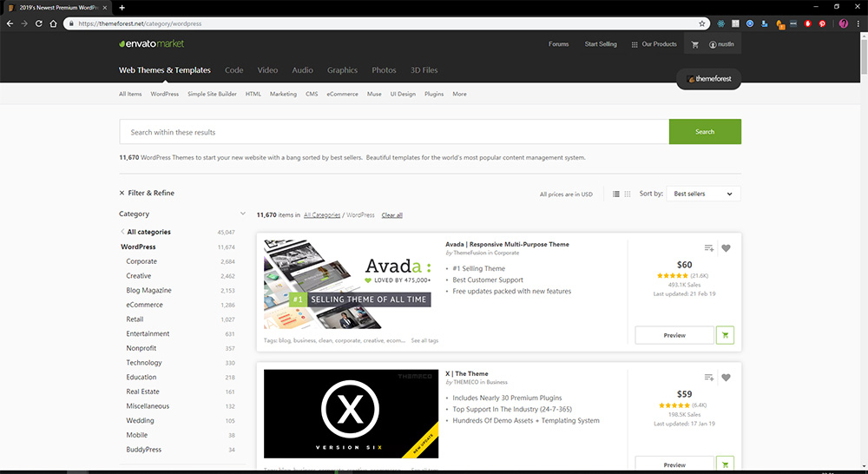The width and height of the screenshot is (868, 474).
Task: Preview the Avada theme
Action: pyautogui.click(x=674, y=335)
